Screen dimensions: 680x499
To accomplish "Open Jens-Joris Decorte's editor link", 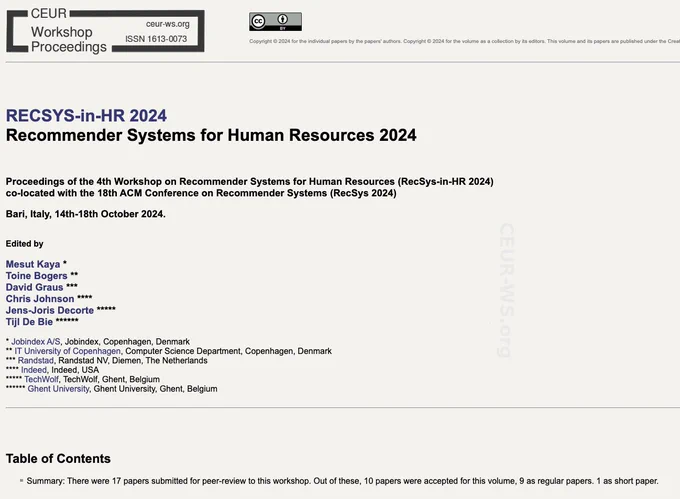I will point(50,310).
